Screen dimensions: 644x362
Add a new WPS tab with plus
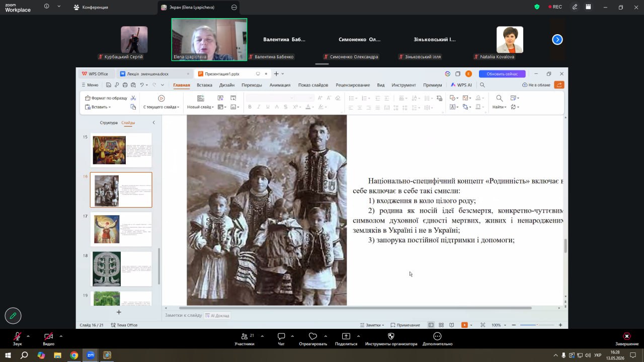(x=276, y=74)
